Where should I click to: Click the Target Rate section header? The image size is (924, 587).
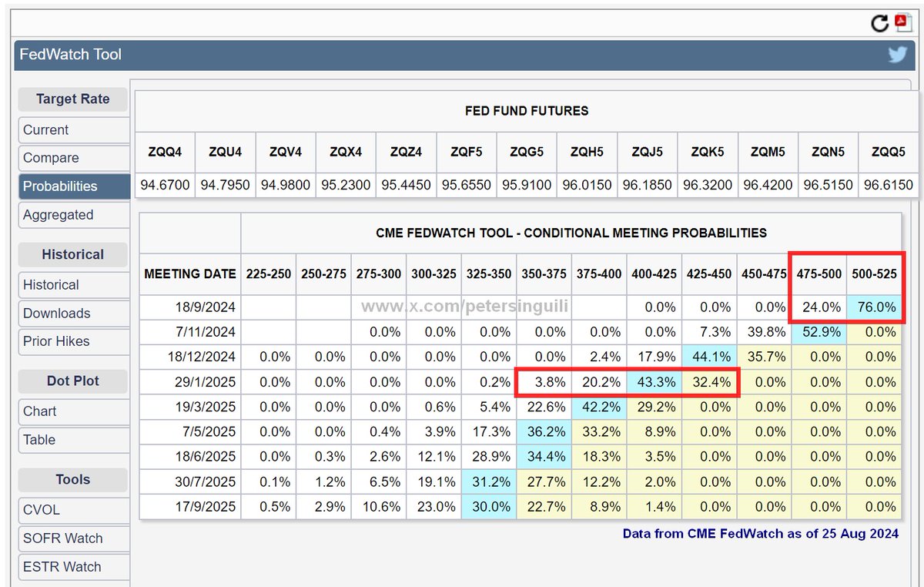(73, 99)
